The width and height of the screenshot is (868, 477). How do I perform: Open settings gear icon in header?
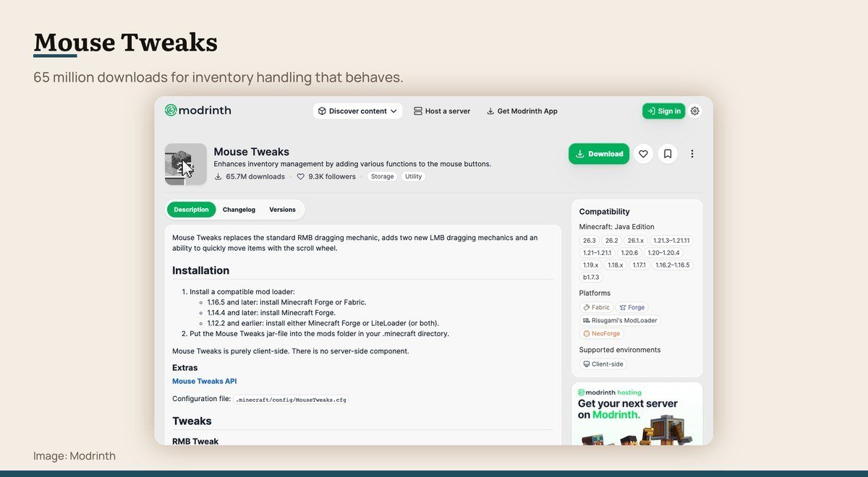click(x=695, y=111)
